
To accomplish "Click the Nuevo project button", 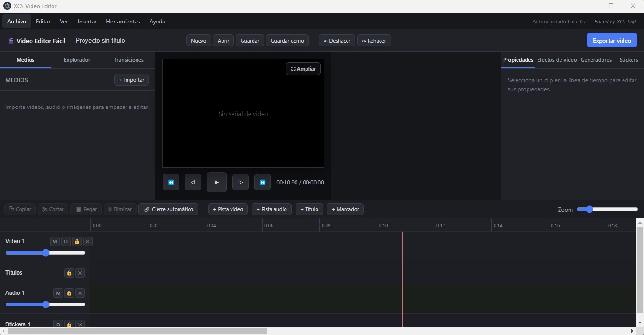I will (x=199, y=41).
